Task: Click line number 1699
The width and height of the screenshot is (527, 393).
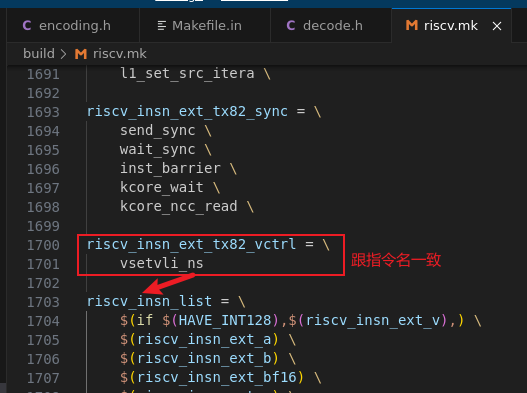Action: tap(43, 226)
